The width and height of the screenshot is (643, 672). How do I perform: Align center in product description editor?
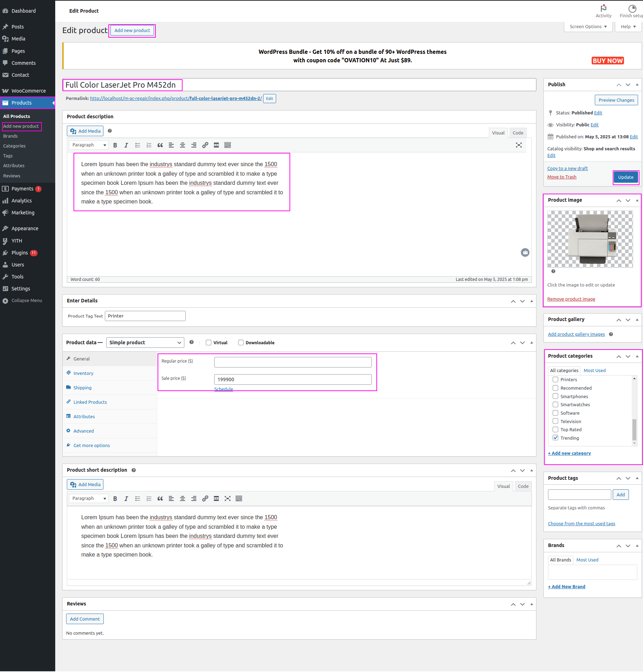click(x=183, y=145)
